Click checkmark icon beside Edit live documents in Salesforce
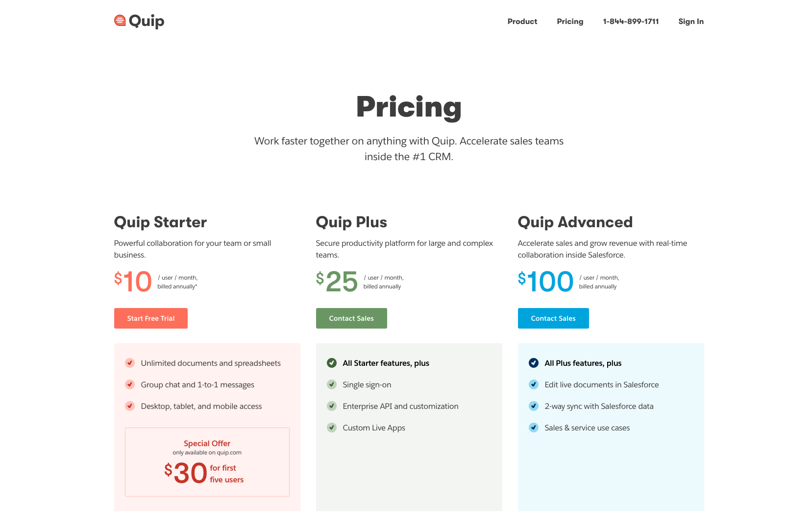Screen dimensions: 812x523 point(534,384)
